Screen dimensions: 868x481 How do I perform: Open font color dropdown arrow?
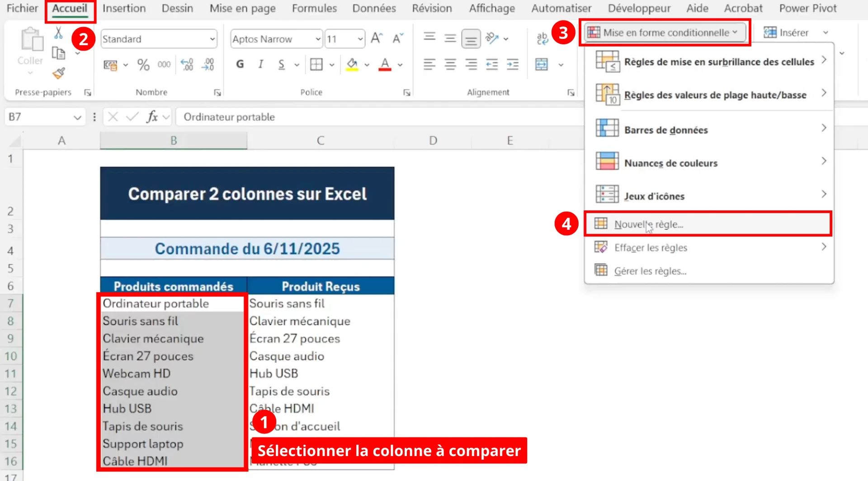400,65
